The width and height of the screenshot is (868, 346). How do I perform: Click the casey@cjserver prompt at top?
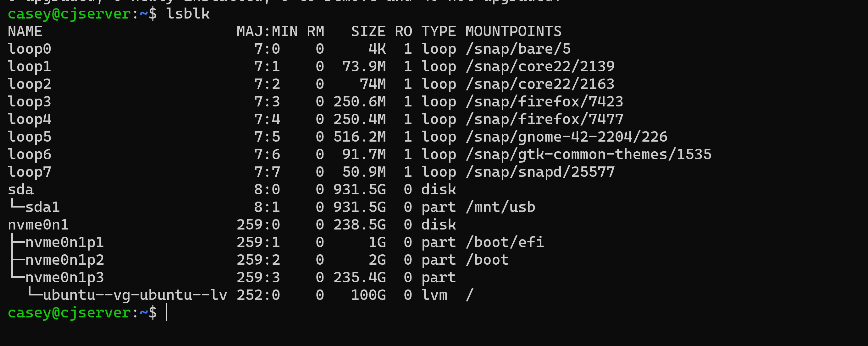(69, 14)
